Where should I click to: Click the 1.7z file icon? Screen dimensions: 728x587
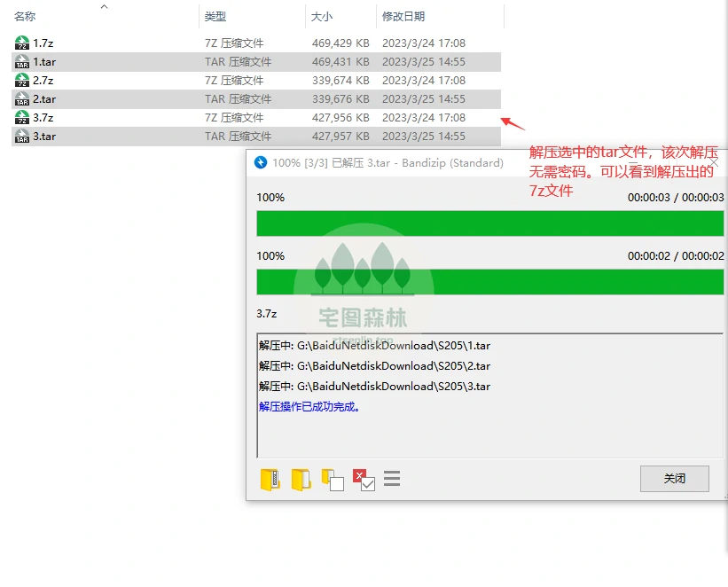(x=22, y=43)
